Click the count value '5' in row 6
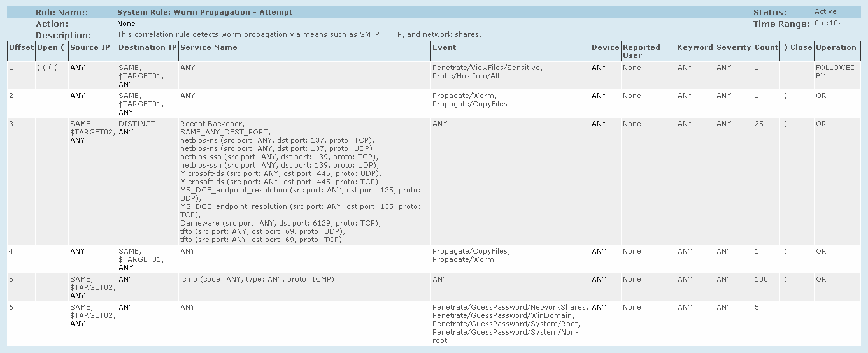The image size is (868, 353). (x=757, y=307)
